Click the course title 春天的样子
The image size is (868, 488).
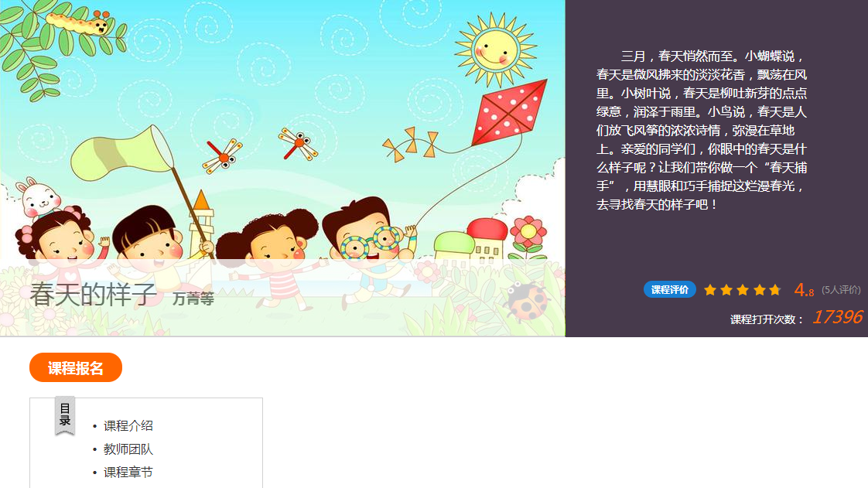click(x=93, y=295)
